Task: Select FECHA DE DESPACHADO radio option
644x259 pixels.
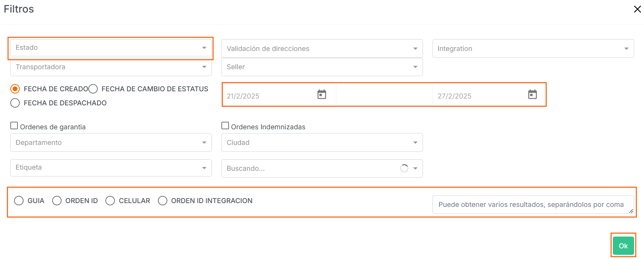Action: point(15,103)
